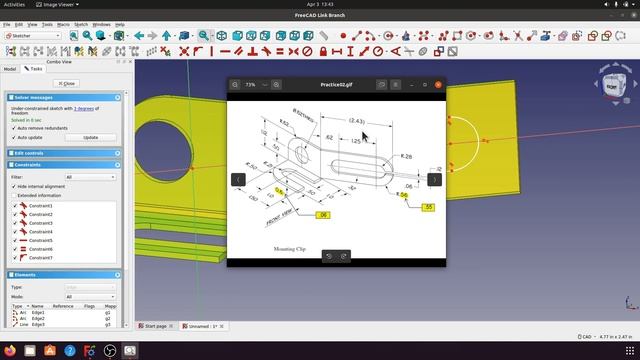Uncheck Constraint7 checkbox

[x=15, y=258]
